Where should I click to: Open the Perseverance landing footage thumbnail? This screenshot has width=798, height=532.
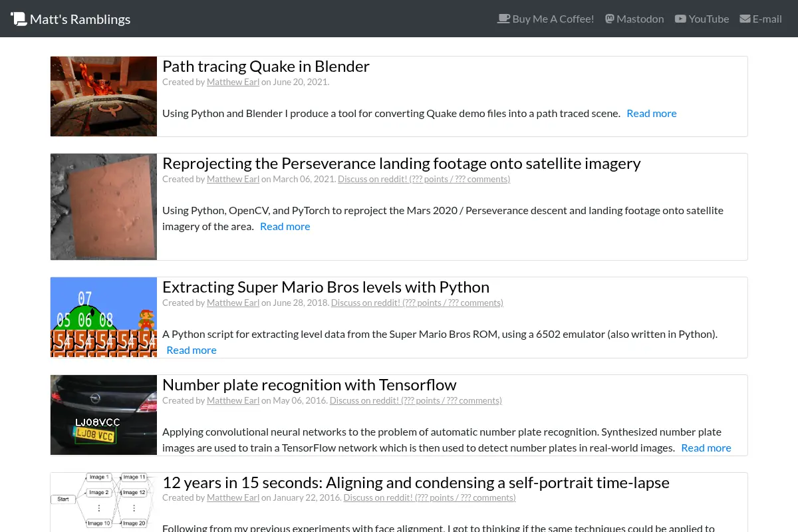click(104, 207)
